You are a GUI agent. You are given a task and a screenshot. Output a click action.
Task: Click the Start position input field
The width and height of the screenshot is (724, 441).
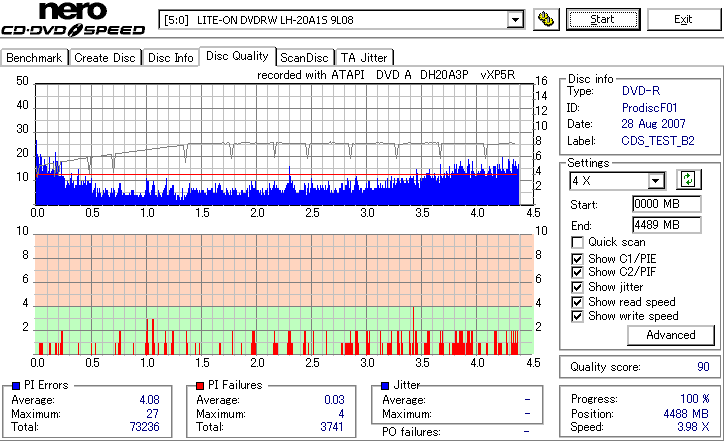click(666, 204)
